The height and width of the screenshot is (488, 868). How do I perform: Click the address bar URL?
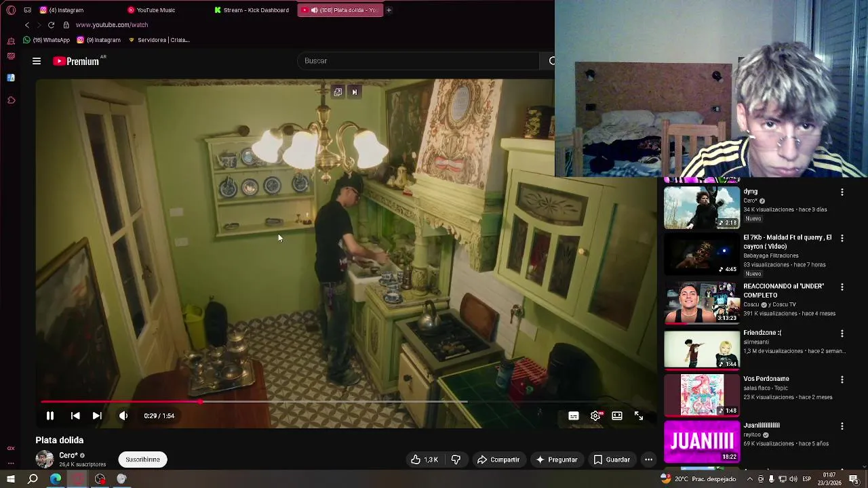coord(112,25)
